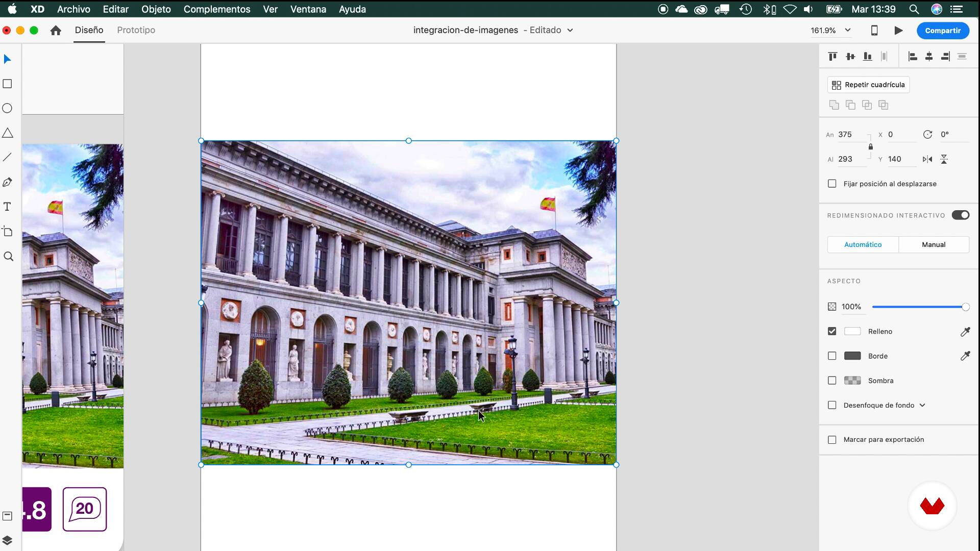Select the Zoom magnifier tool

pyautogui.click(x=8, y=256)
